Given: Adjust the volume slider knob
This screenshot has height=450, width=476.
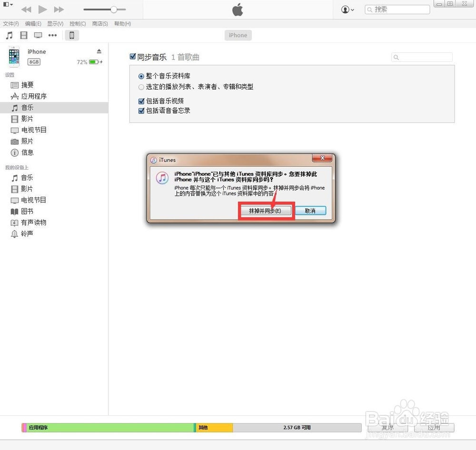Looking at the screenshot, I should tap(114, 10).
